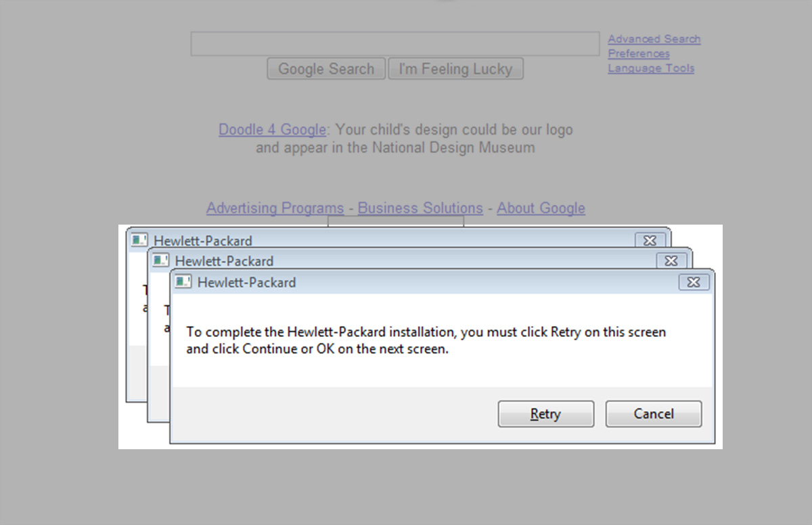Image resolution: width=812 pixels, height=525 pixels.
Task: Click the Hewlett-Packard icon on the front dialog
Action: click(183, 282)
